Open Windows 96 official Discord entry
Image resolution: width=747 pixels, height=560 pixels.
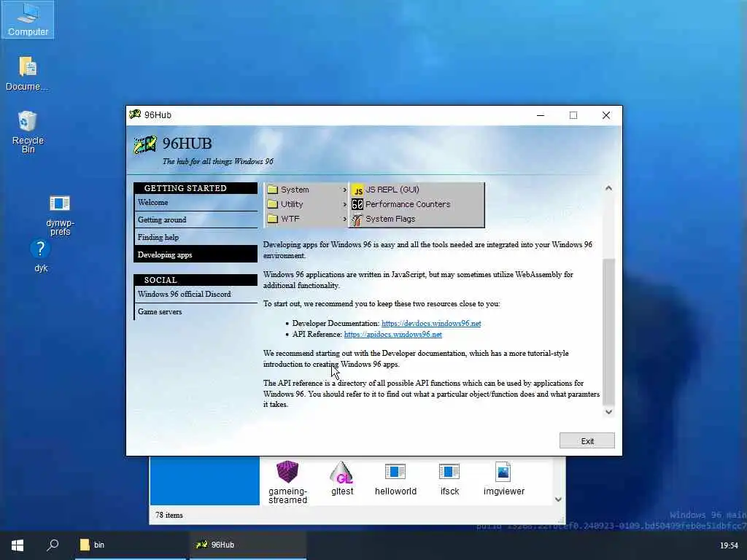[x=196, y=295]
